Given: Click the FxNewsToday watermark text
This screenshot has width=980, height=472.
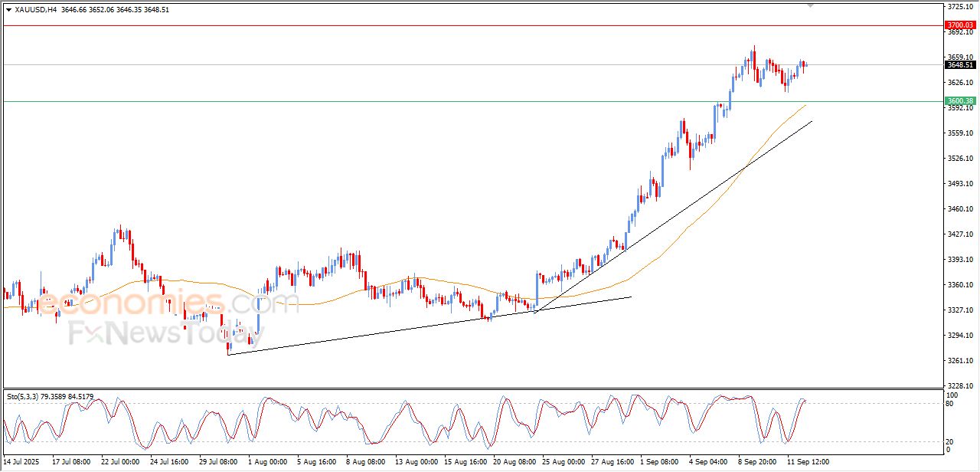Looking at the screenshot, I should point(165,334).
